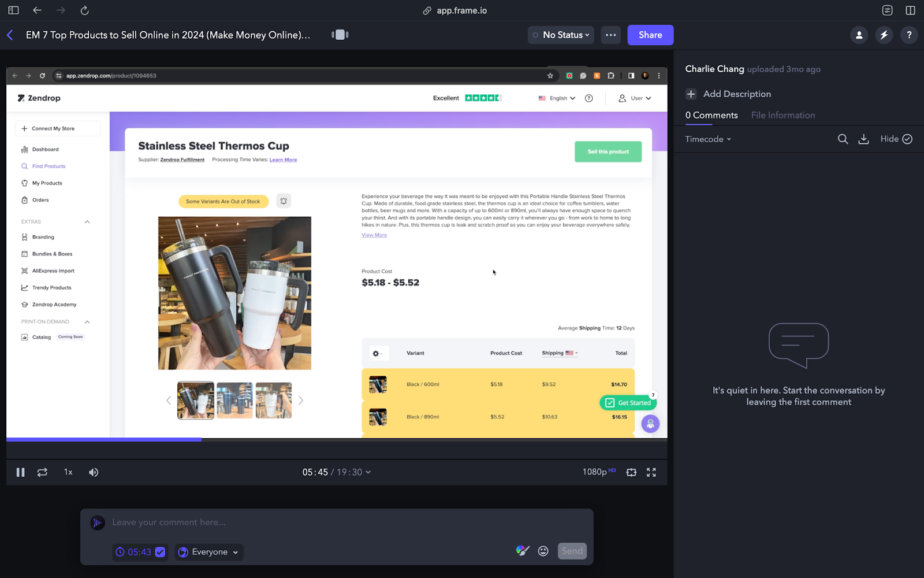Click the app.frame.io address bar
Screen dimensions: 924x578
[455, 10]
